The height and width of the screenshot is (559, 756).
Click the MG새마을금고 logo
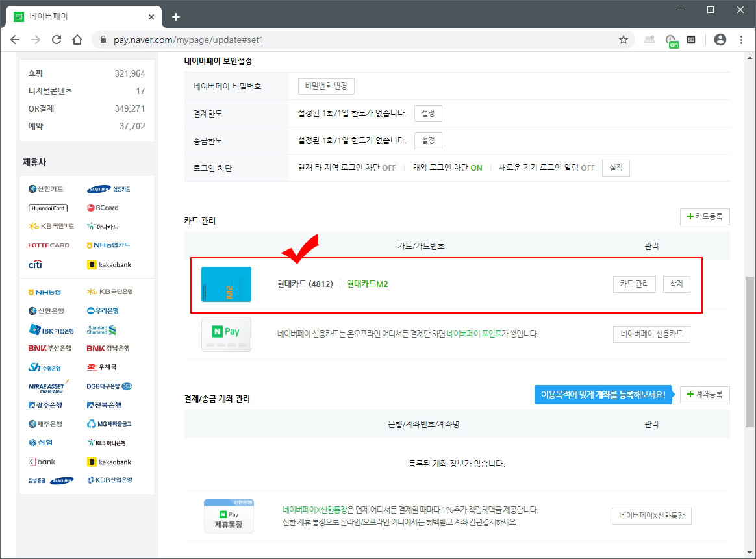tap(110, 424)
